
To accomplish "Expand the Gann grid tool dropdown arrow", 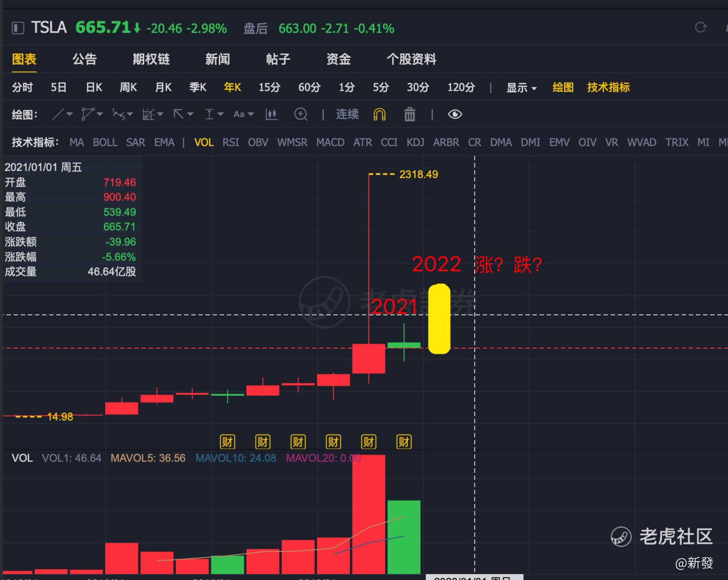I will 160,115.
